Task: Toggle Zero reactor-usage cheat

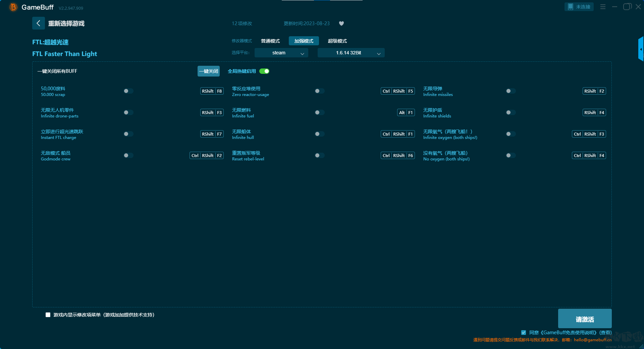Action: (x=320, y=91)
